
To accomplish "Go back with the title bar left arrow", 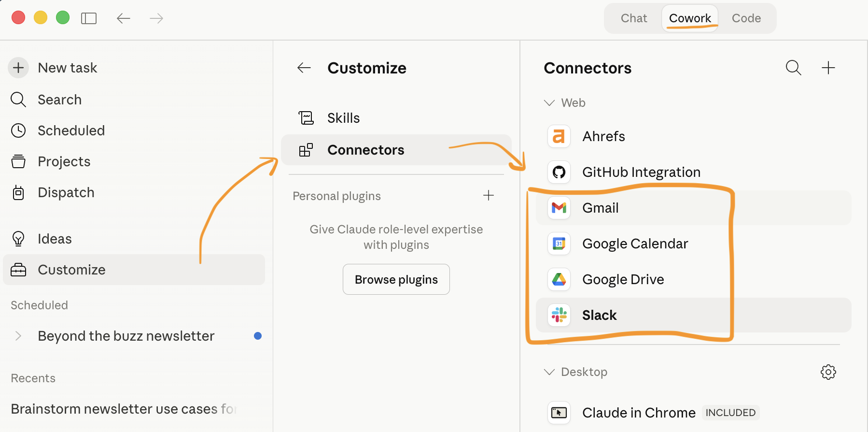I will [124, 18].
